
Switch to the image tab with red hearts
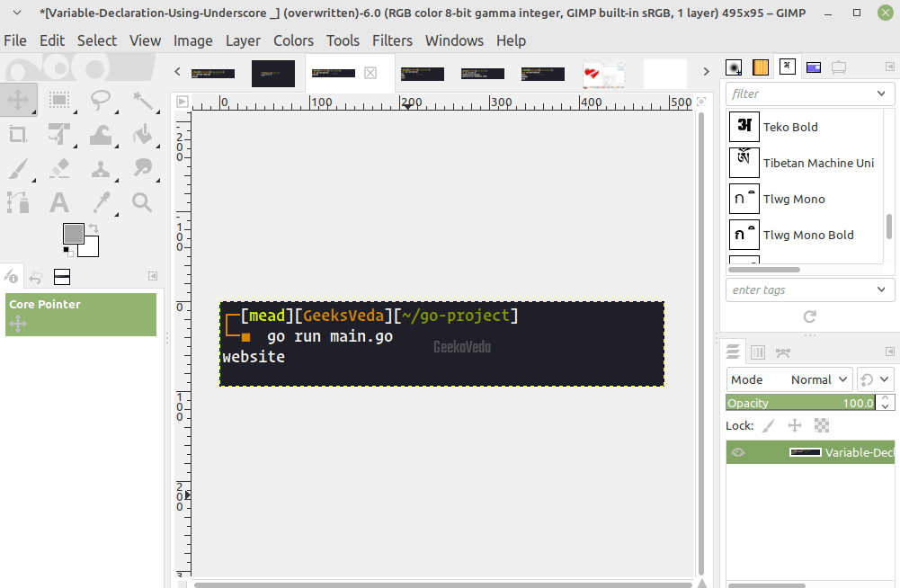point(604,74)
